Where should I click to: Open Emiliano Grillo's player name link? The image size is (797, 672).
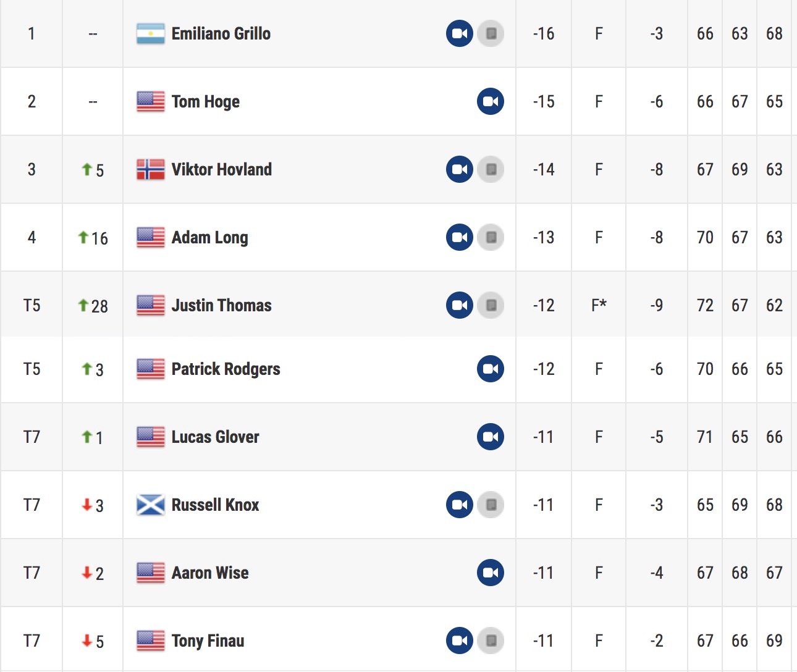click(221, 33)
